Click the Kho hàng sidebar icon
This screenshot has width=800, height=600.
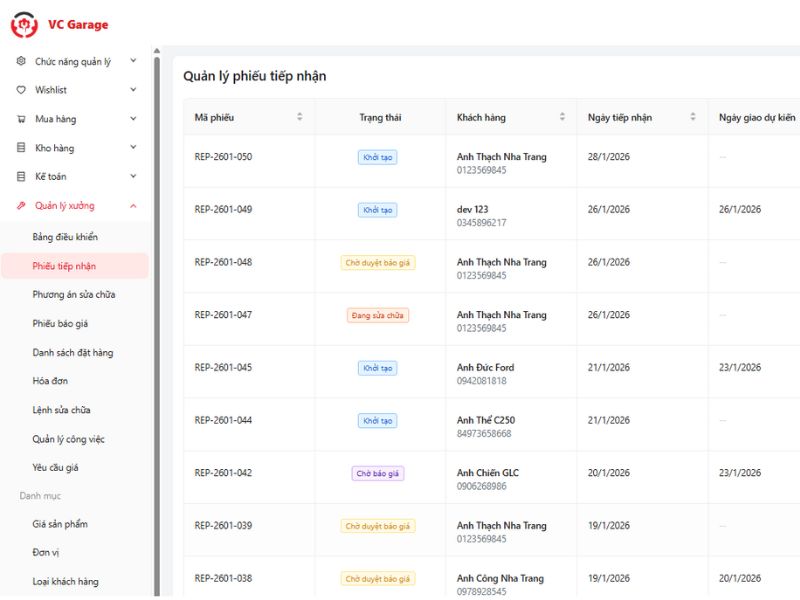(21, 148)
